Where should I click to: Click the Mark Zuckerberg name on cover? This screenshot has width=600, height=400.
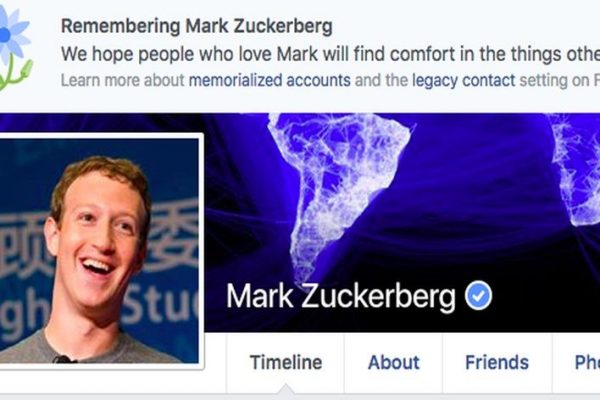[341, 297]
